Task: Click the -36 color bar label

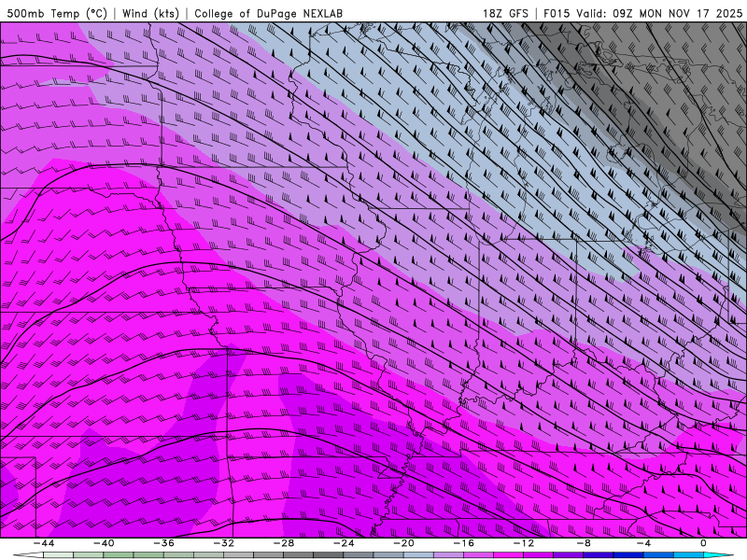Action: pyautogui.click(x=164, y=543)
